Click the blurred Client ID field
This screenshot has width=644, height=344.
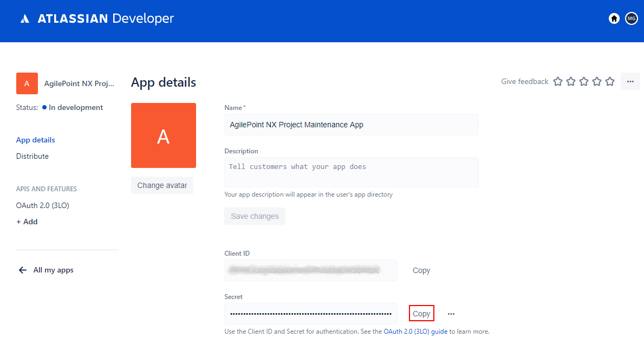coord(310,270)
